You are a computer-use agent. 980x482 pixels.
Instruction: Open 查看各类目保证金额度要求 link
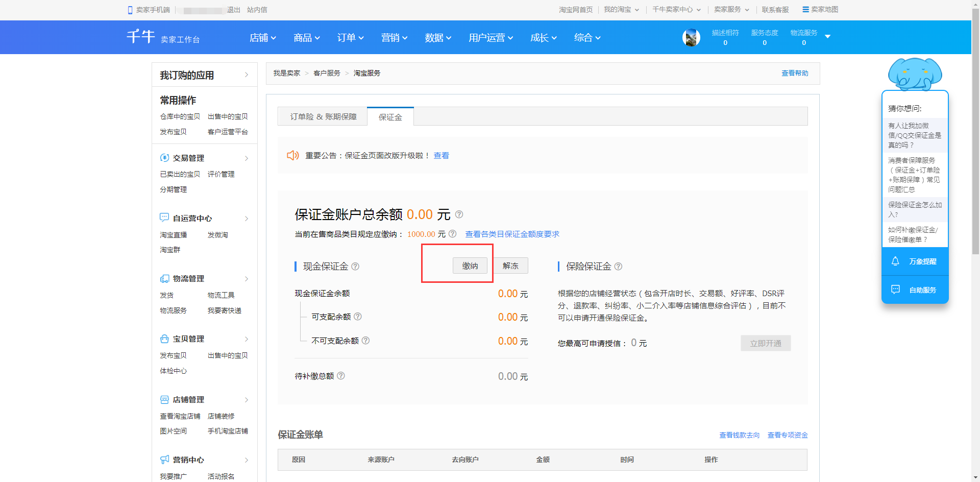[x=512, y=234]
